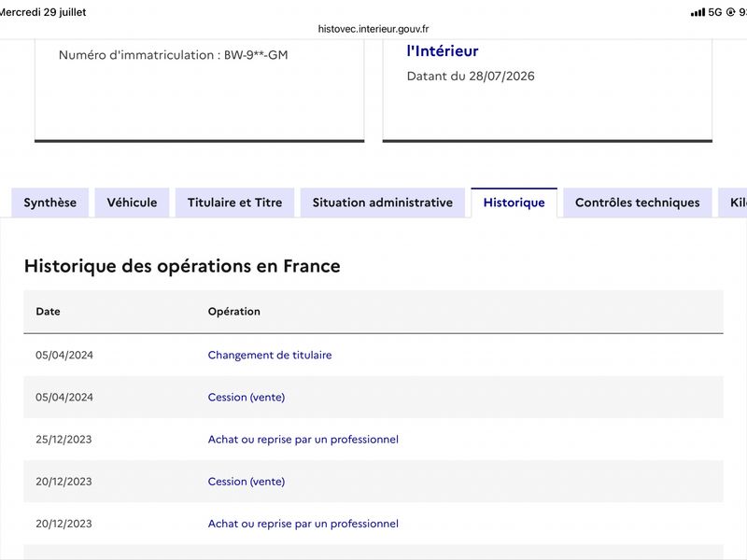The height and width of the screenshot is (560, 747).
Task: Click Cession (vente) dated 05/04/2024
Action: pyautogui.click(x=247, y=398)
